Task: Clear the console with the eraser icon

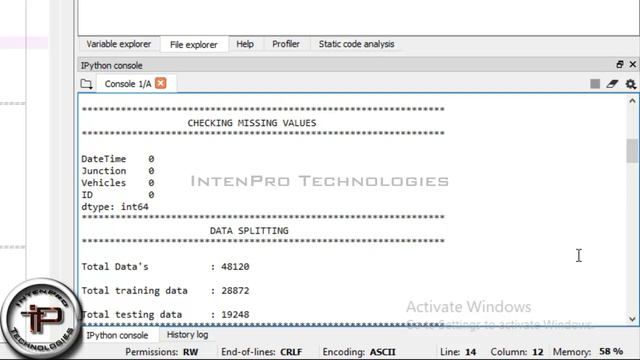Action: pyautogui.click(x=612, y=84)
